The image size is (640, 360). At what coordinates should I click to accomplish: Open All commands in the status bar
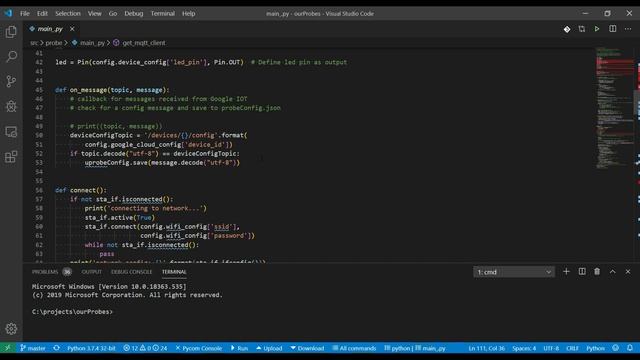(354, 348)
